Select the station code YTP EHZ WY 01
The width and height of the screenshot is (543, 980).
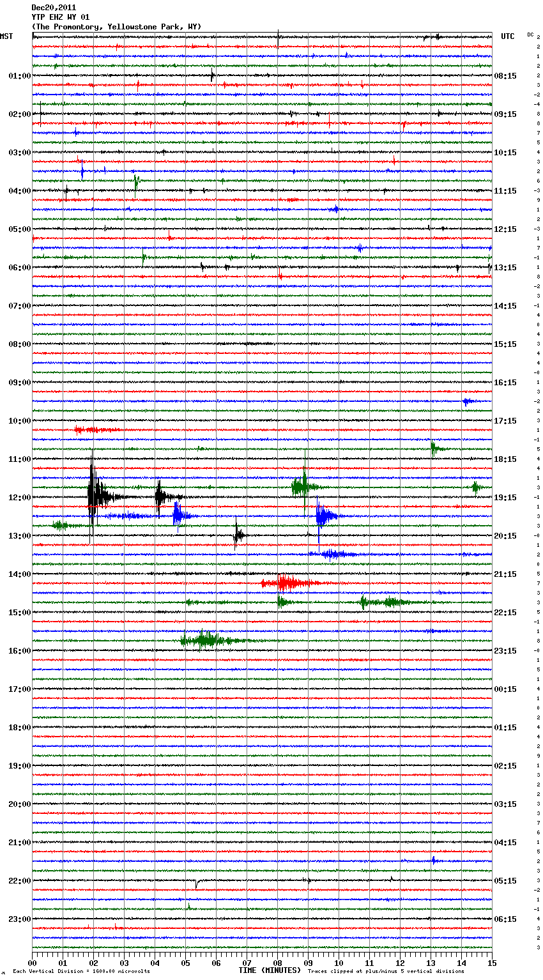click(61, 17)
